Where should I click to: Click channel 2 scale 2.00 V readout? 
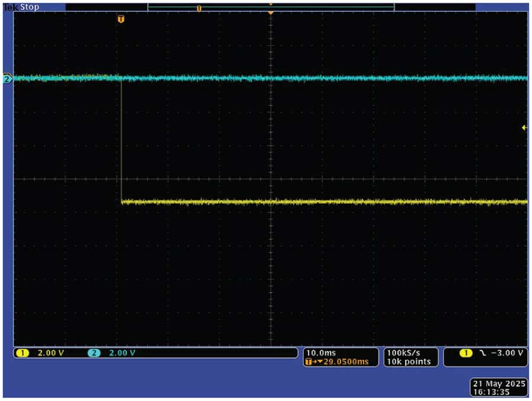click(x=122, y=353)
